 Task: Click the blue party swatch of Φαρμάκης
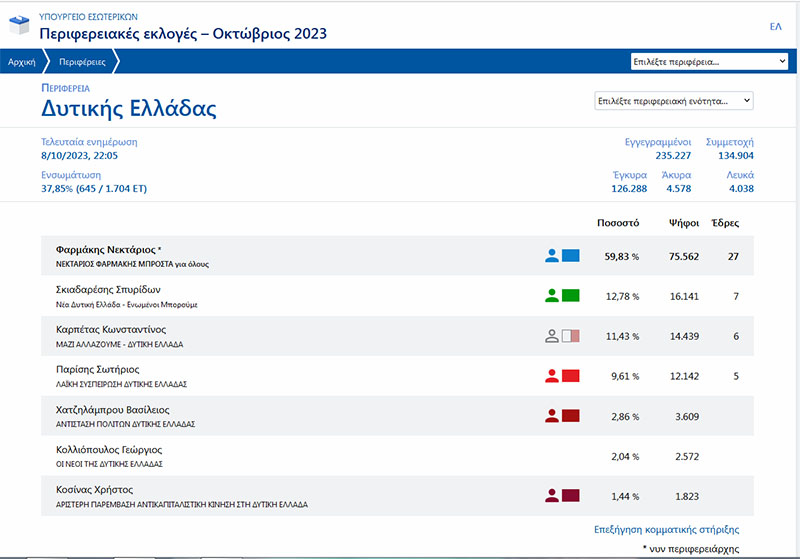coord(571,256)
